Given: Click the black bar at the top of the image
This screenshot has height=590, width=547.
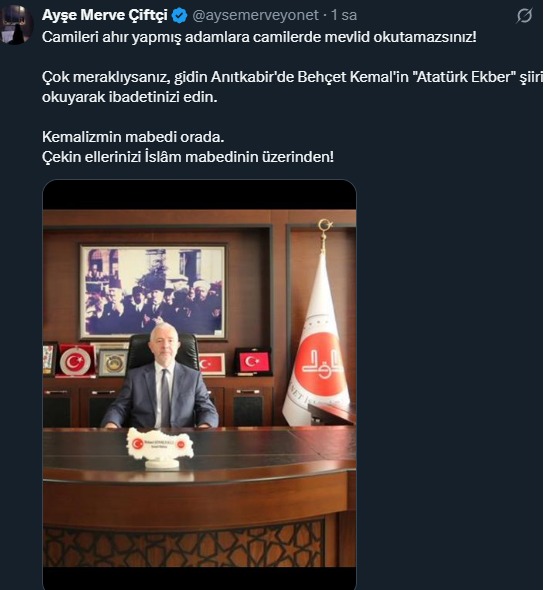Looking at the screenshot, I should click(199, 195).
